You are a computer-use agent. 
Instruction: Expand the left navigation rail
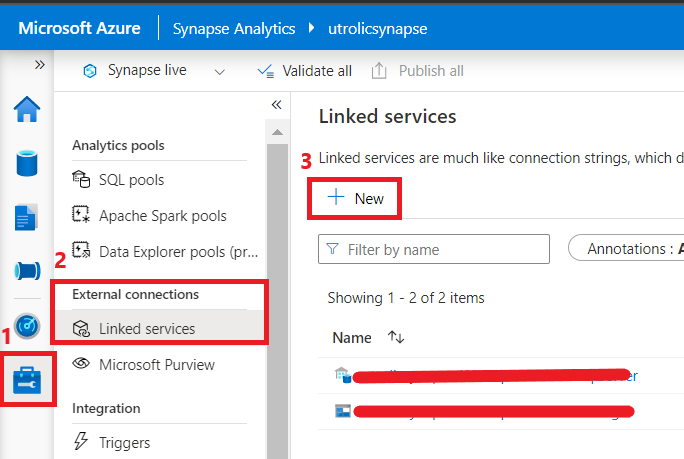[x=40, y=64]
